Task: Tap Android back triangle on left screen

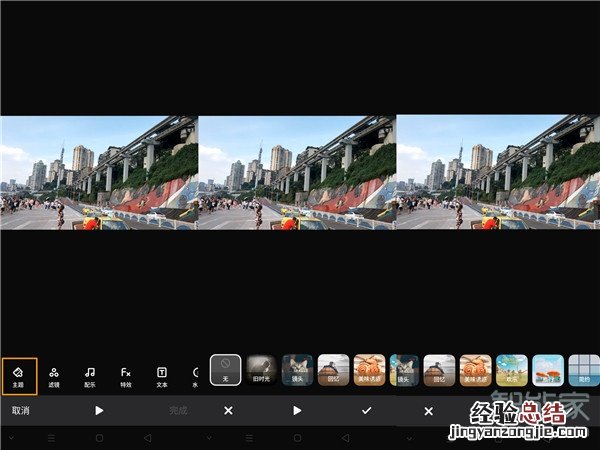Action: 147,438
